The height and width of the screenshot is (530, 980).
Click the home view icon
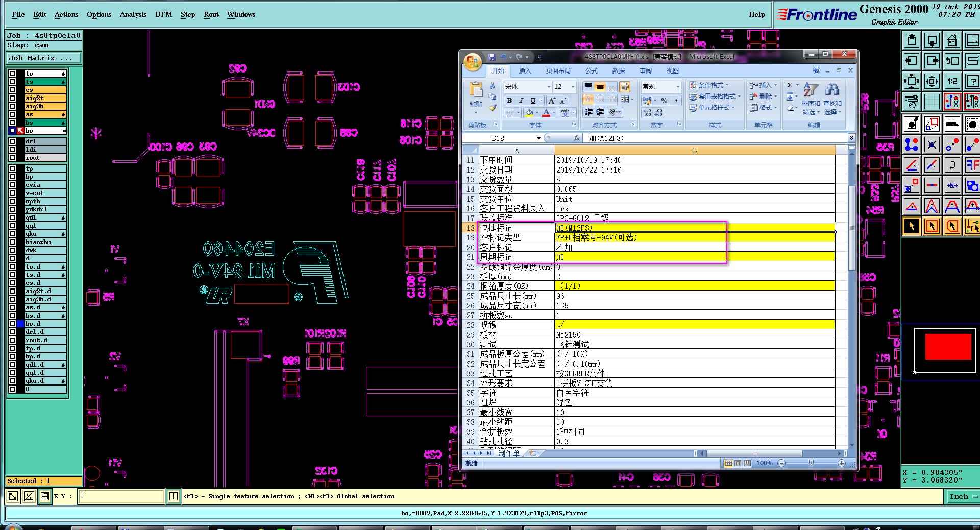[952, 40]
